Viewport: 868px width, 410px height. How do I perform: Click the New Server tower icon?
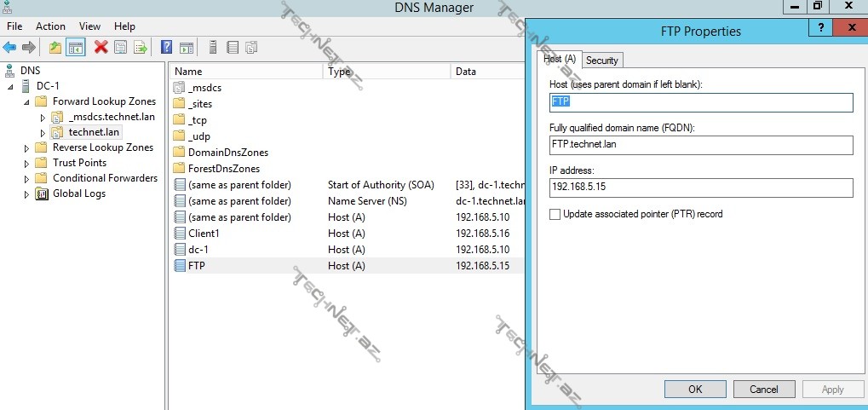212,47
